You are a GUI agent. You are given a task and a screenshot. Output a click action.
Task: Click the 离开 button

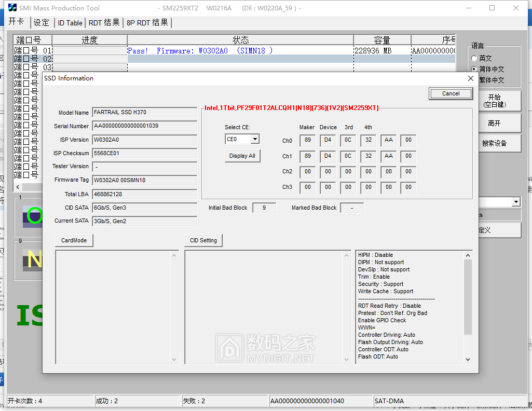pos(495,123)
